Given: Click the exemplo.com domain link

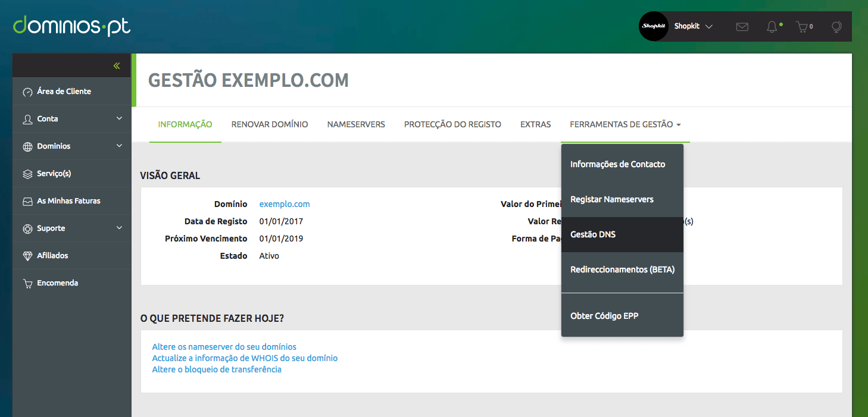Looking at the screenshot, I should [285, 204].
